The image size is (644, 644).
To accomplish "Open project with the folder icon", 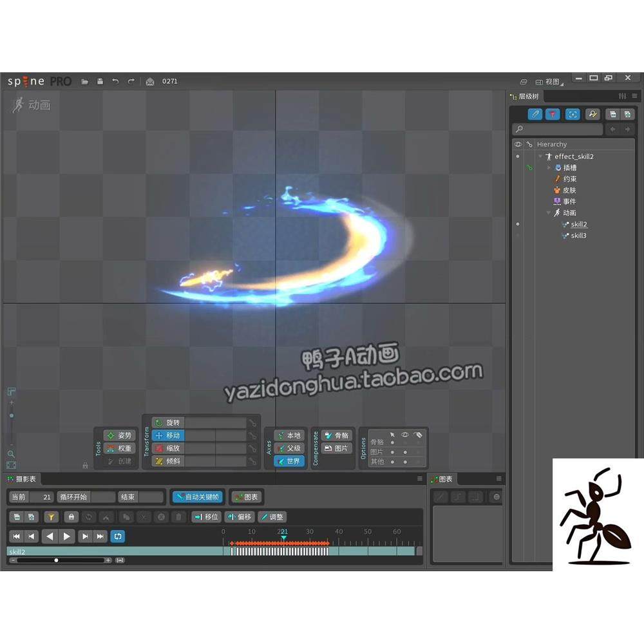I will pos(84,82).
